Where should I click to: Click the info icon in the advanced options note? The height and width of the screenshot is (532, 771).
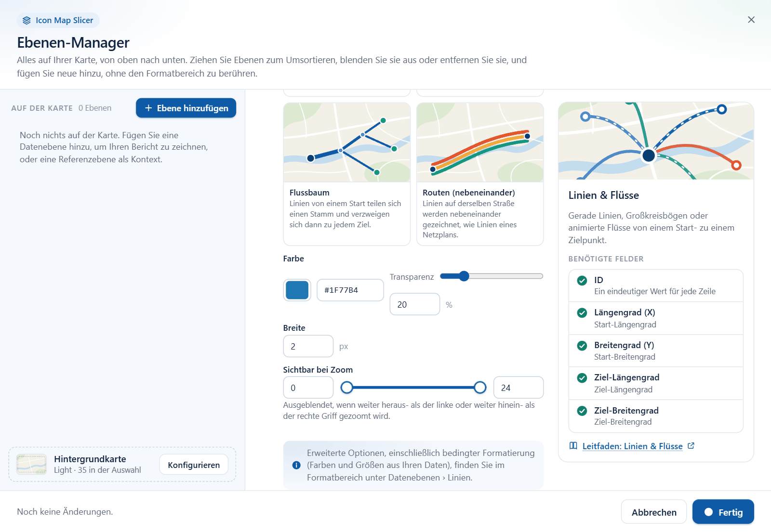296,465
